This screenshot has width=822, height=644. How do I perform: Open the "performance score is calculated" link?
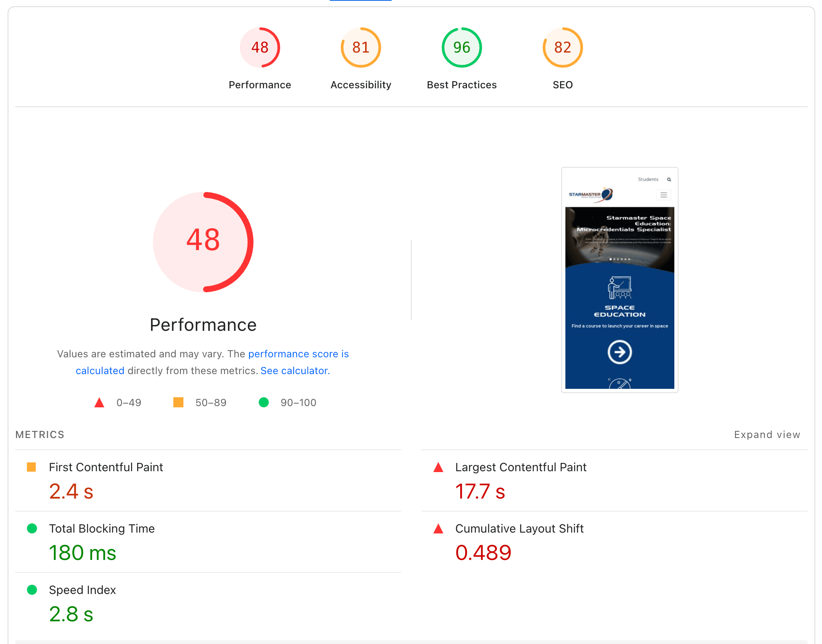click(x=298, y=354)
